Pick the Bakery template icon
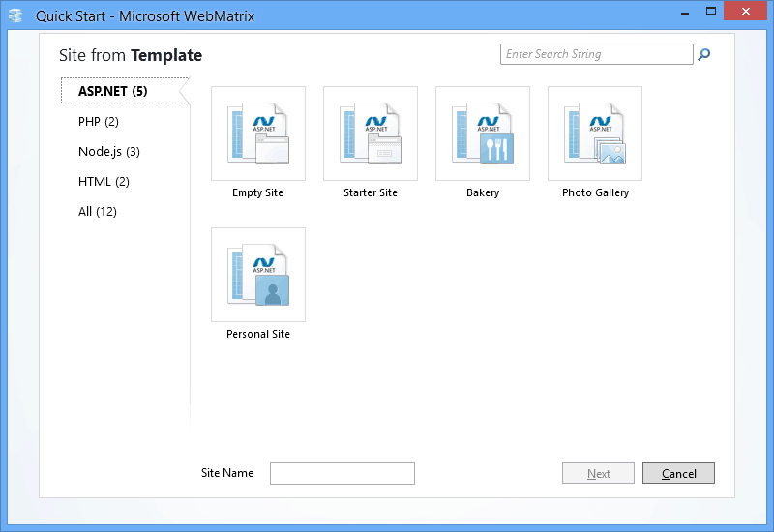The width and height of the screenshot is (774, 532). pos(483,133)
